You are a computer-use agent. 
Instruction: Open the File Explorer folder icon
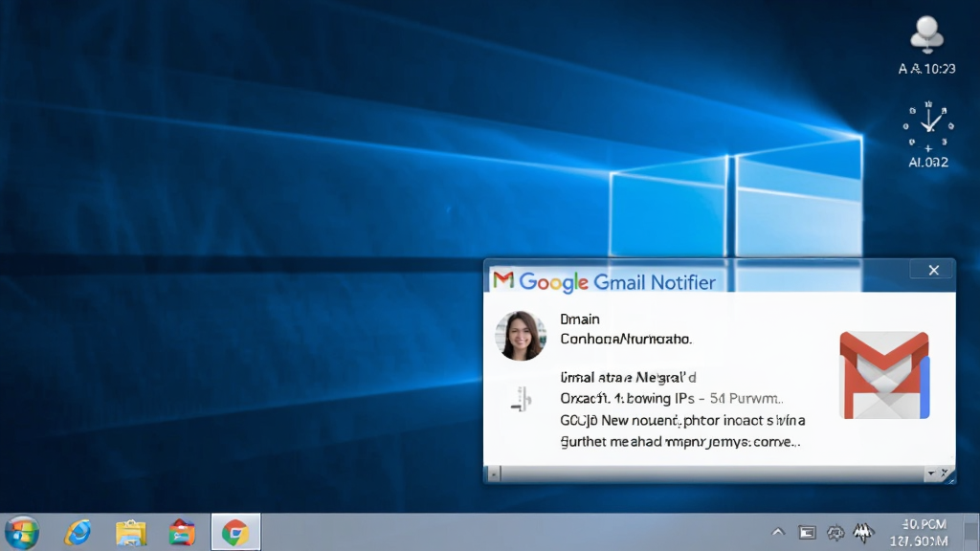tap(130, 534)
